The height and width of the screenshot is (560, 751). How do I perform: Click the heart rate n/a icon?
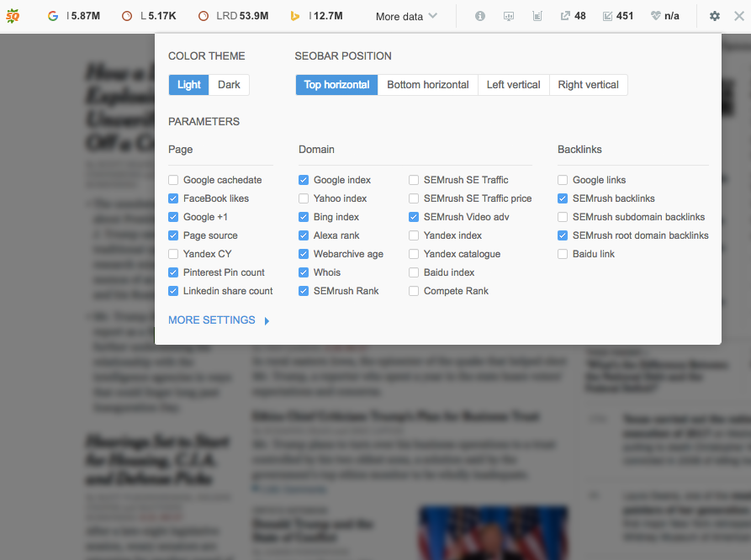[x=656, y=16]
